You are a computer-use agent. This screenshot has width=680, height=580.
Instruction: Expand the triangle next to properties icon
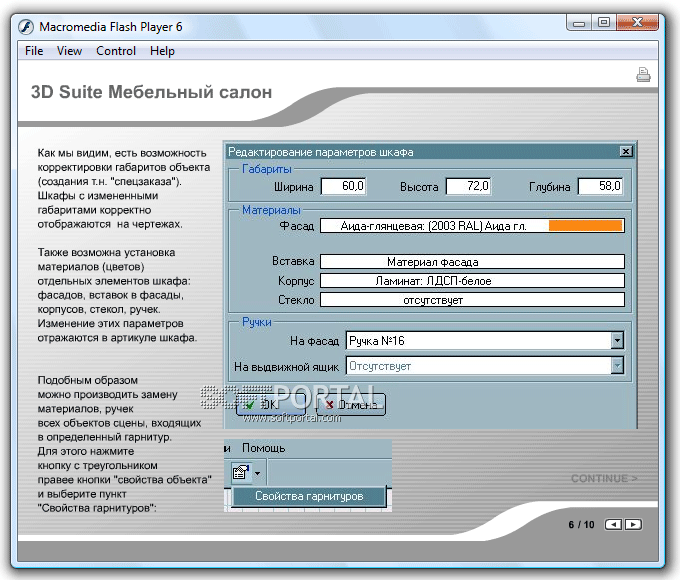tap(257, 473)
